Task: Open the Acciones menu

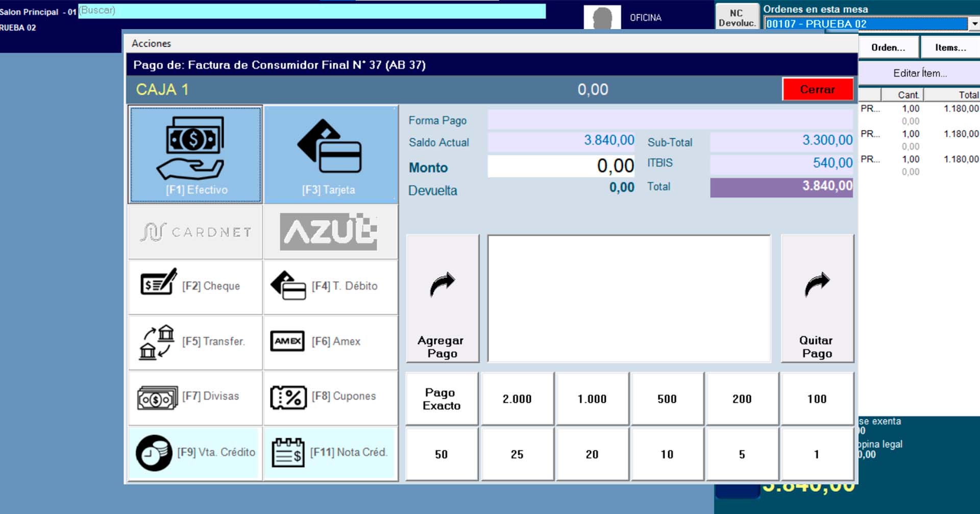Action: click(x=151, y=43)
